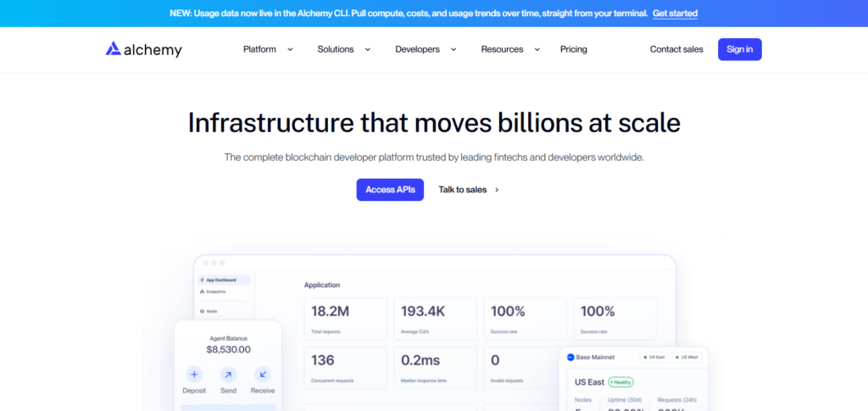The width and height of the screenshot is (868, 411).
Task: Click the Healthy status badge
Action: (x=620, y=382)
